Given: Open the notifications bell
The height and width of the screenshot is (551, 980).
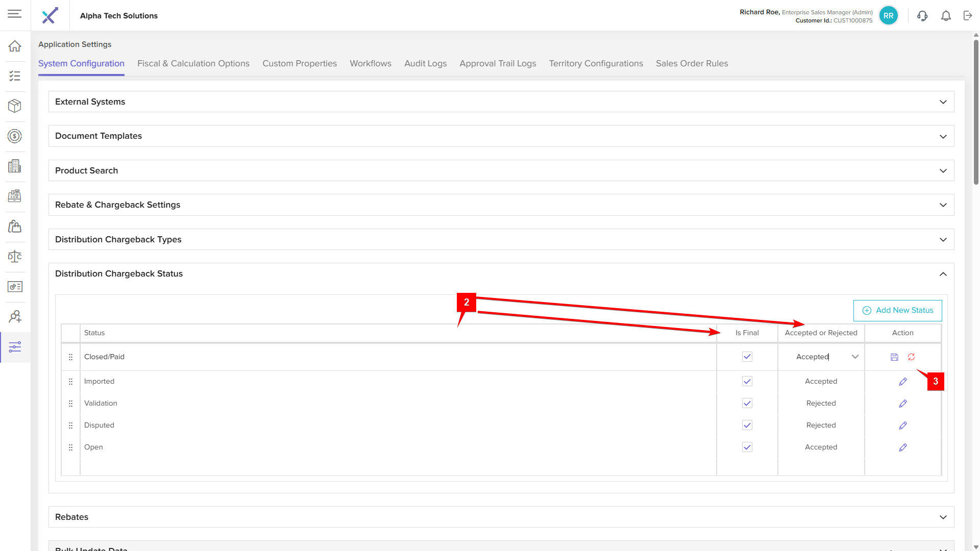Looking at the screenshot, I should coord(946,16).
